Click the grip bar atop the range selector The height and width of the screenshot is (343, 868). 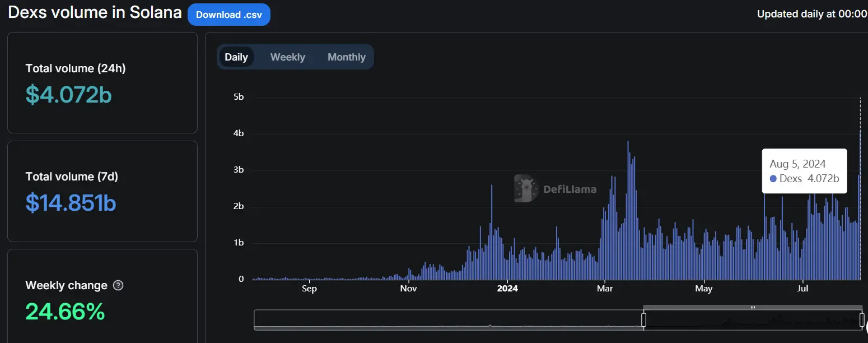(x=753, y=307)
